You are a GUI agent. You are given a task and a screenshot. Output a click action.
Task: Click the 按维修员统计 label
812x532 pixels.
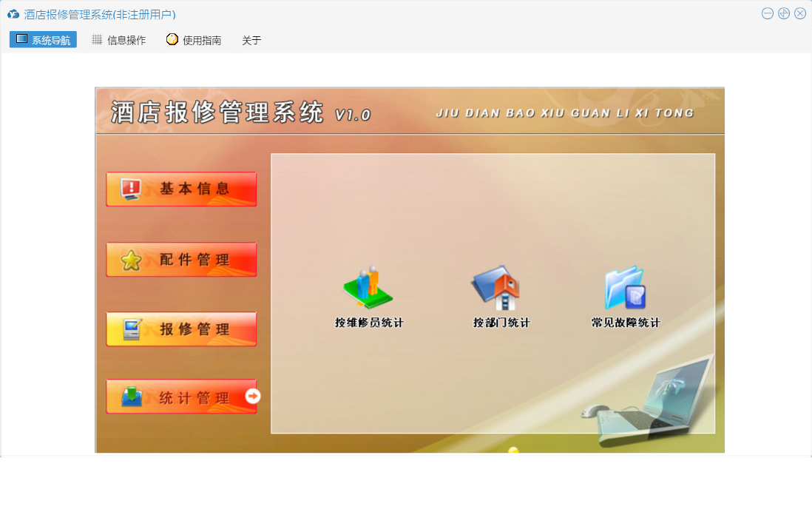pyautogui.click(x=369, y=323)
